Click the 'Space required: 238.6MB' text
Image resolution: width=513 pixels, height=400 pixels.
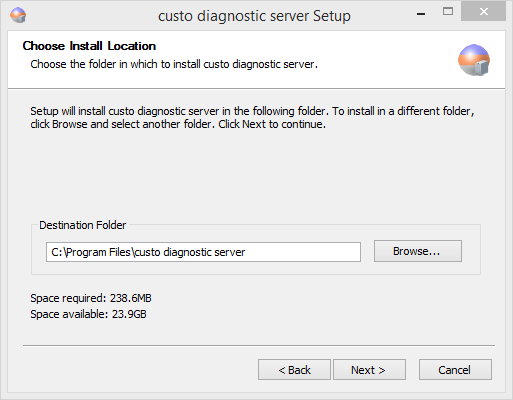coord(91,298)
